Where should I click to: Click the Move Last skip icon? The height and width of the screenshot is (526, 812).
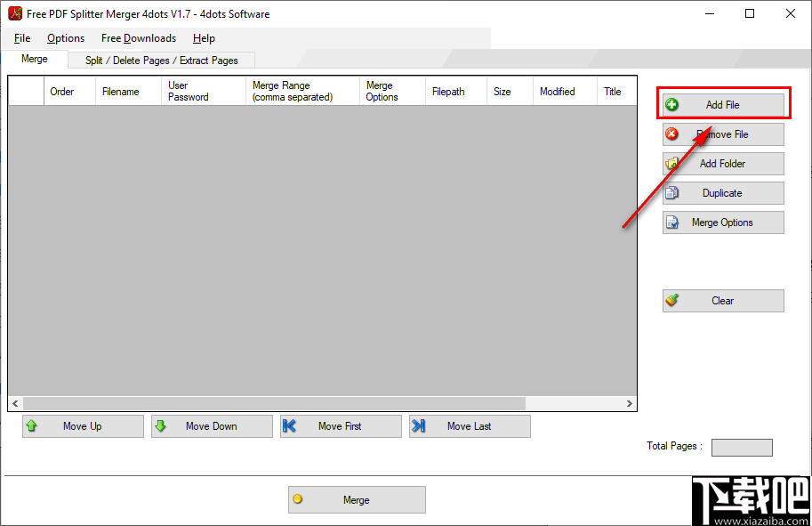click(419, 425)
